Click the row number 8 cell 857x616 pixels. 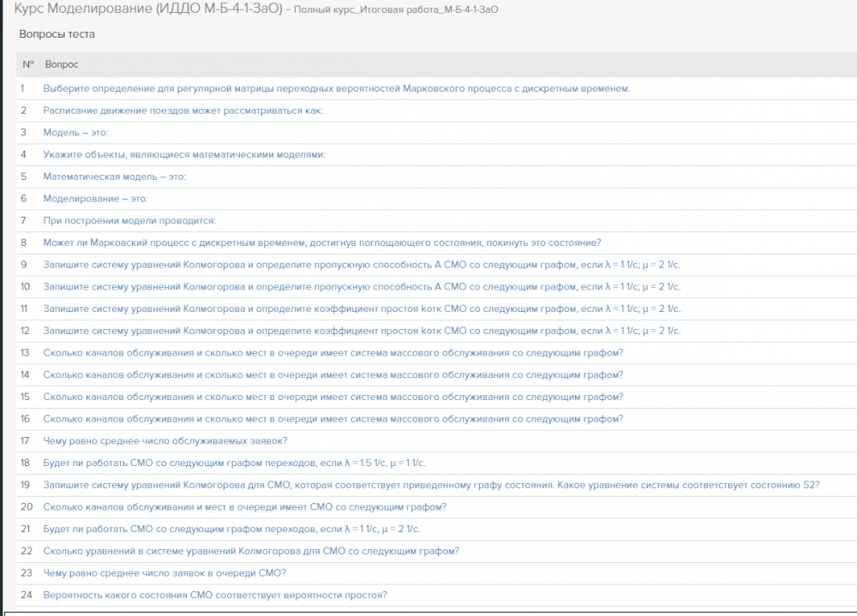click(23, 242)
